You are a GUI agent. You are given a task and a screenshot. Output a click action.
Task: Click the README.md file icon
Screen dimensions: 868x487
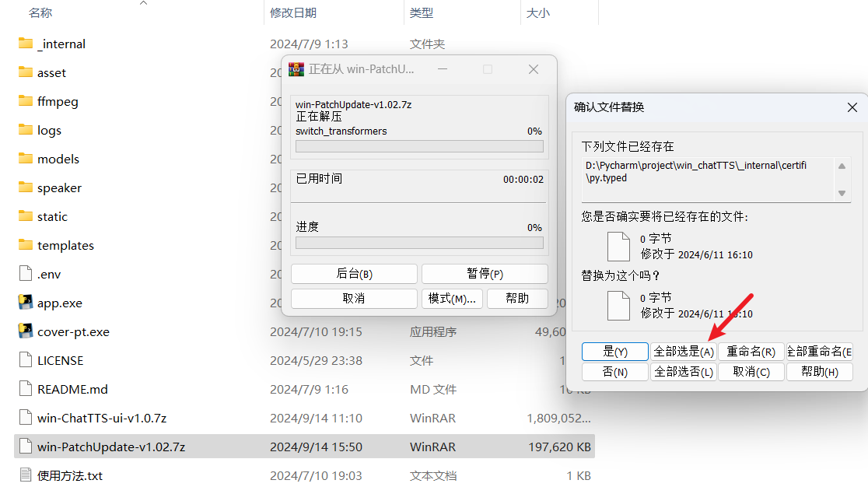point(26,388)
